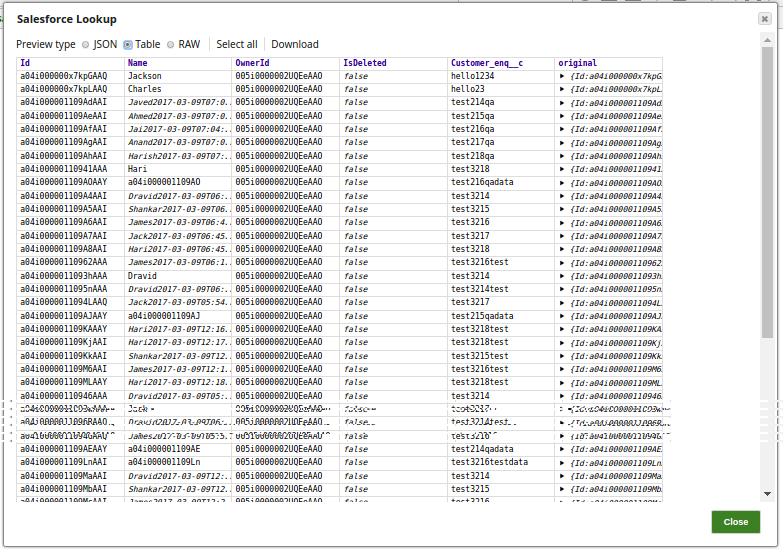This screenshot has width=783, height=552.
Task: Click the vertical scrollbar thumb
Action: 767,192
